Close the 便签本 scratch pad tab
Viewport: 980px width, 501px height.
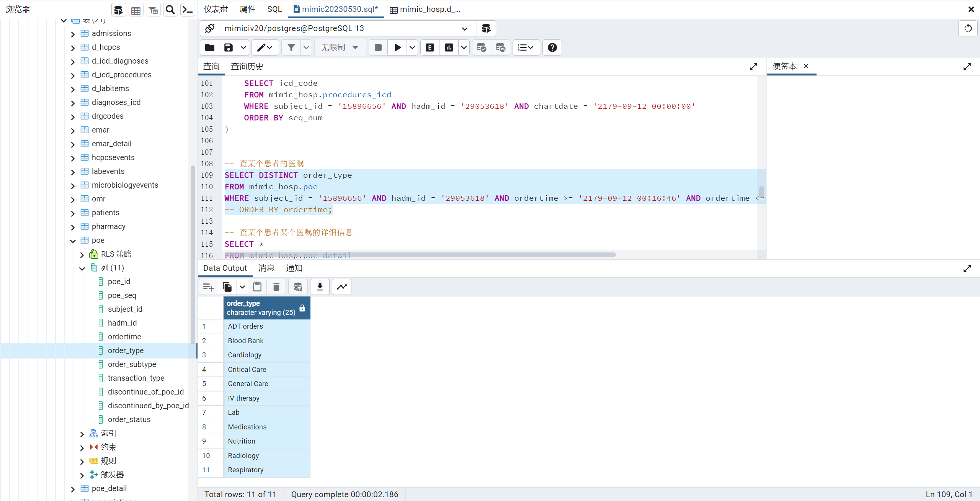(x=806, y=66)
